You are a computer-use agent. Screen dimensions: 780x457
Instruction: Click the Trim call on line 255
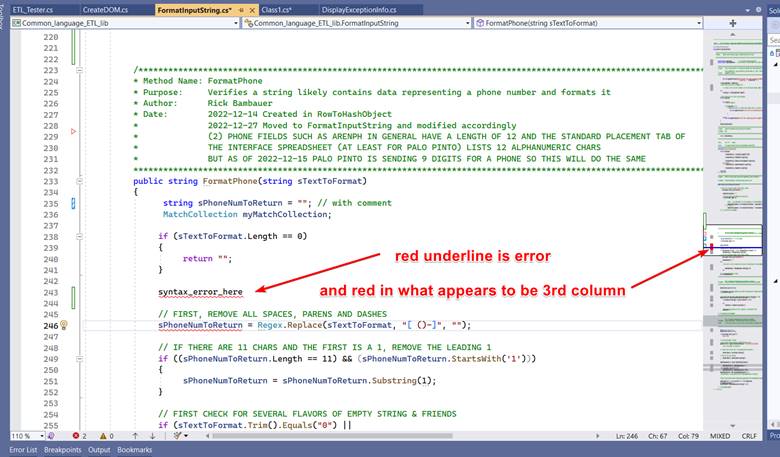coord(257,426)
